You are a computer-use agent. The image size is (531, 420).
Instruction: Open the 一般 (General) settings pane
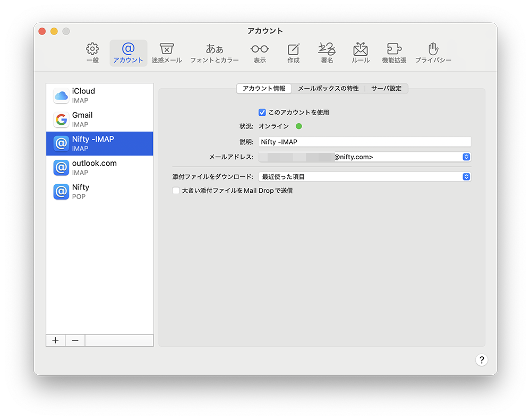[x=92, y=53]
